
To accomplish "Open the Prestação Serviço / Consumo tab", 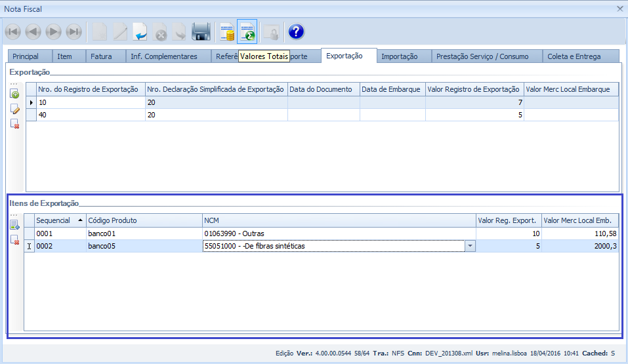I will [x=482, y=56].
